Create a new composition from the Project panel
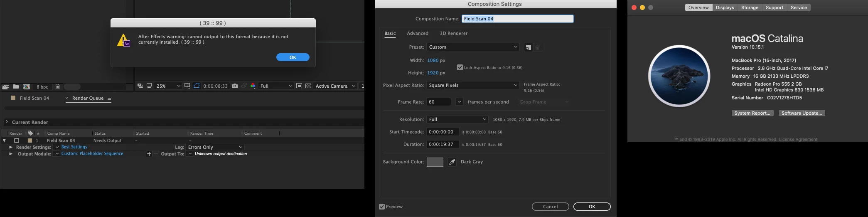 click(26, 87)
